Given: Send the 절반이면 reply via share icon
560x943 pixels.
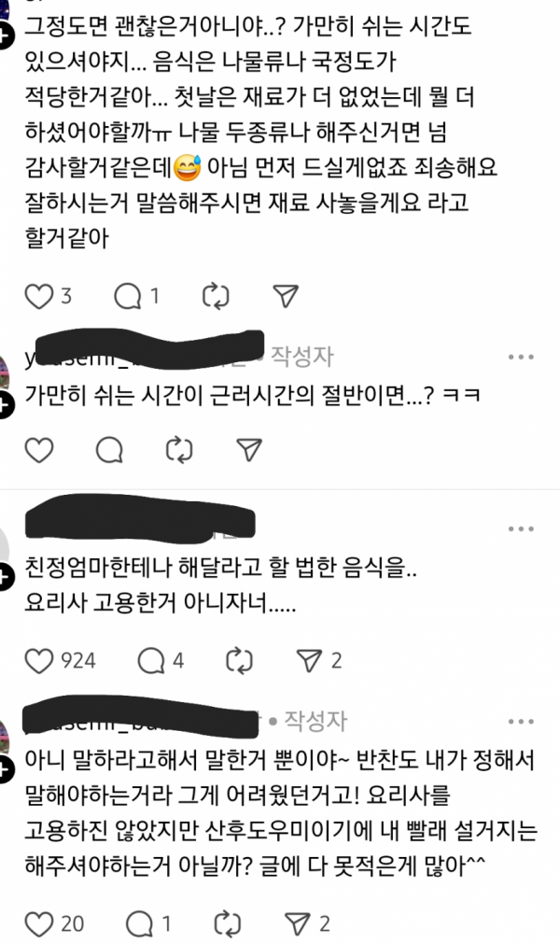Looking at the screenshot, I should [x=249, y=450].
